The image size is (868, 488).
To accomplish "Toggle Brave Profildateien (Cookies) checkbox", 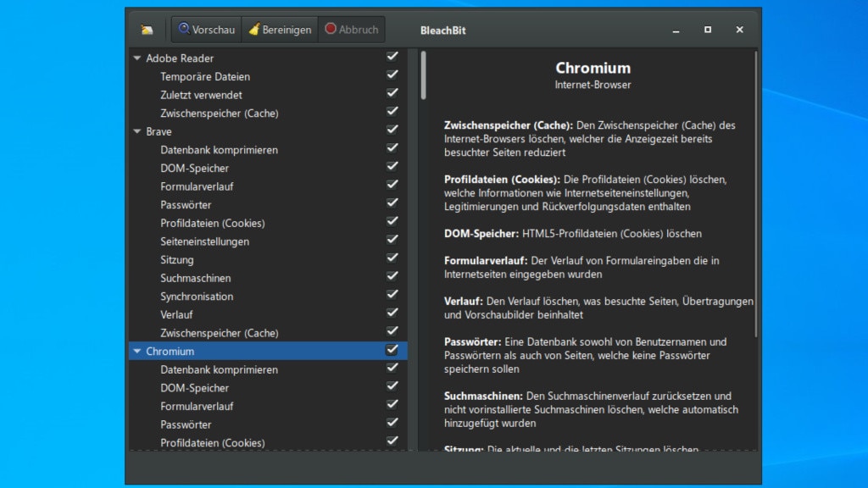I will [x=392, y=221].
